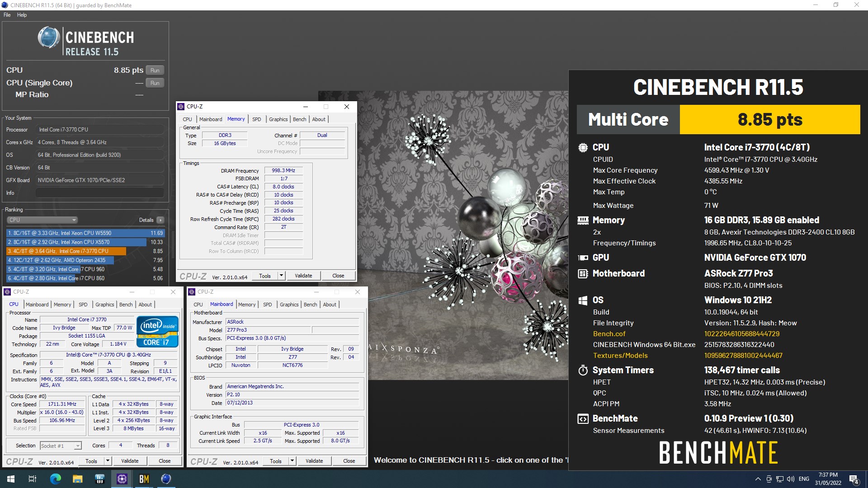The width and height of the screenshot is (868, 488).
Task: Click Close button in Memory CPU-Z window
Action: tap(338, 276)
